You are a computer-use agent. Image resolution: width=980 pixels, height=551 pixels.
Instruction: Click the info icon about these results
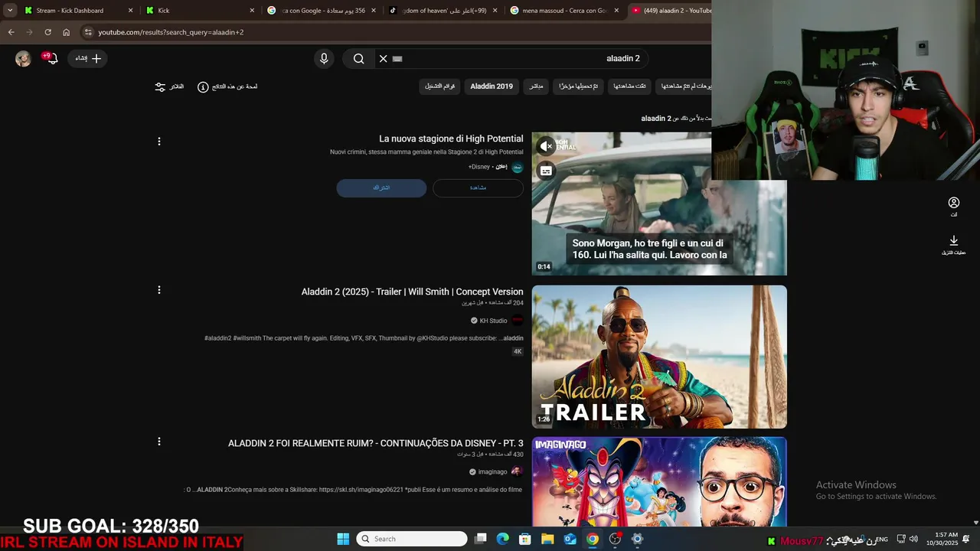point(203,87)
